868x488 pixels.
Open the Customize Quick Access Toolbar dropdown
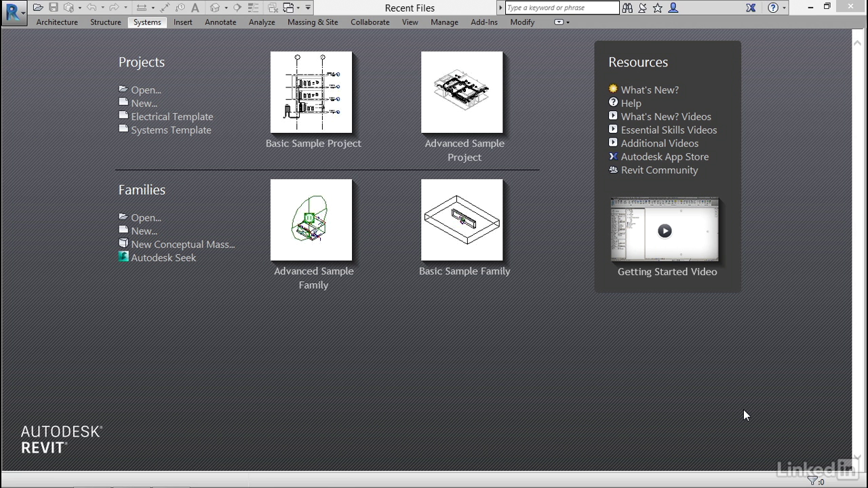308,7
